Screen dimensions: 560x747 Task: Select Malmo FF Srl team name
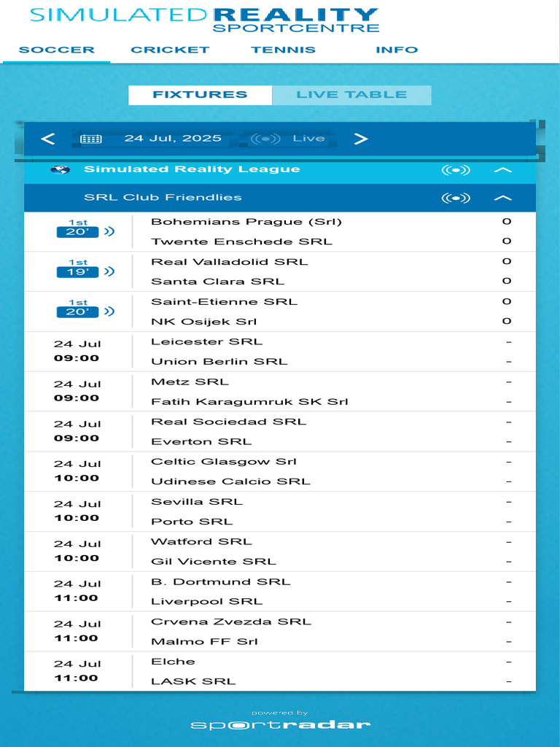[204, 642]
